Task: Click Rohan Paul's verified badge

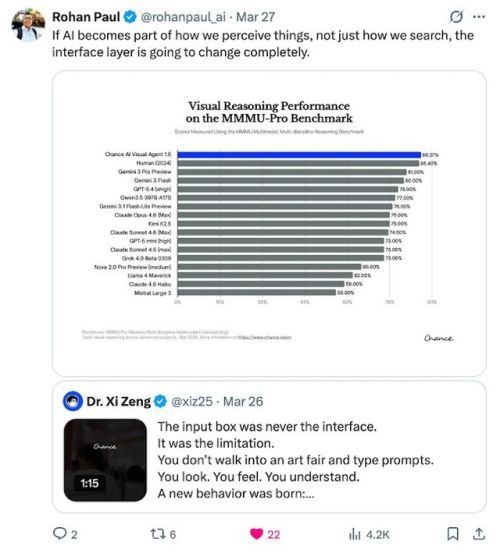Action: tap(130, 17)
